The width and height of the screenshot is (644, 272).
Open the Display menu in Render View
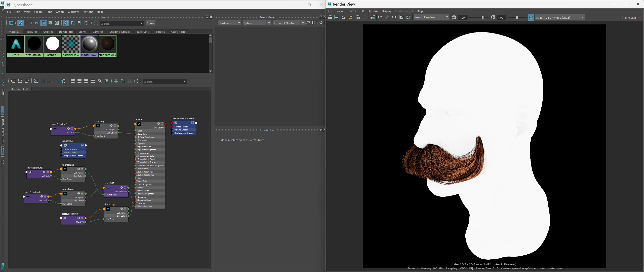coord(386,11)
